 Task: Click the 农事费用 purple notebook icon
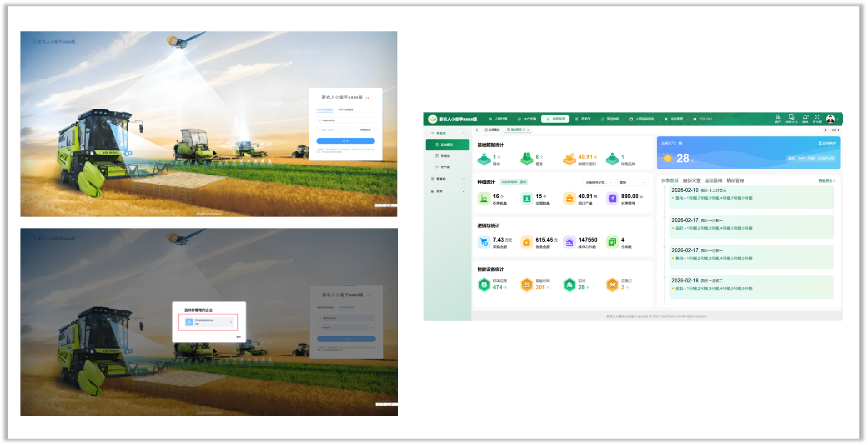612,198
